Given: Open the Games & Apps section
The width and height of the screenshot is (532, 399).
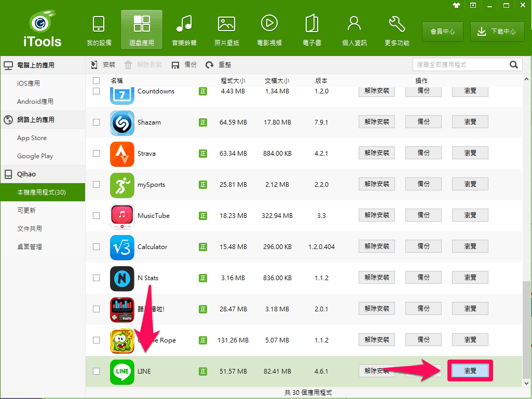Looking at the screenshot, I should click(142, 30).
